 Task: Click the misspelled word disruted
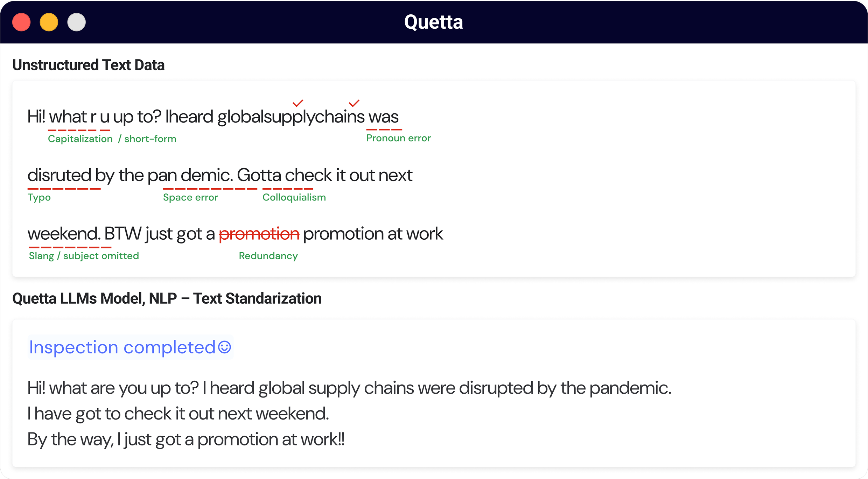click(59, 175)
